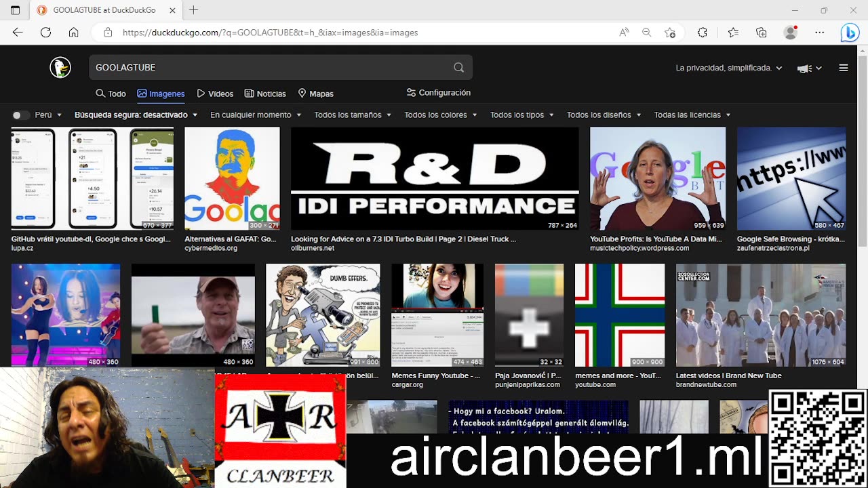Open the browser profile avatar

(x=790, y=33)
